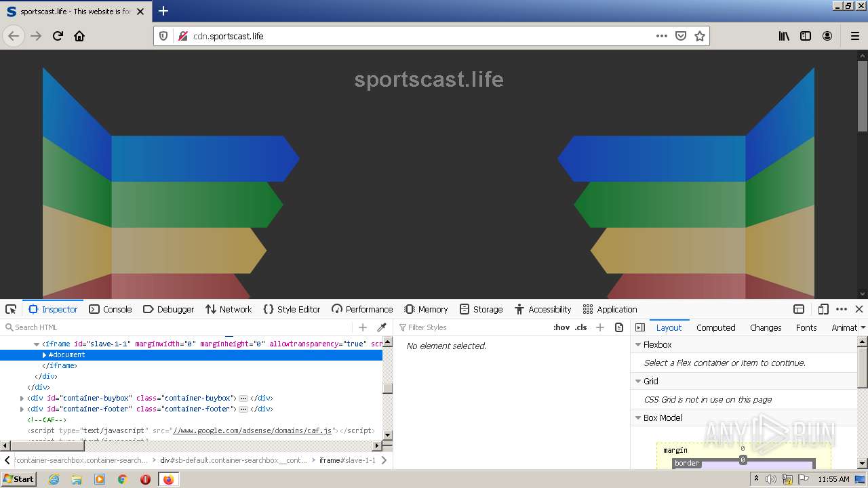
Task: Open page actions ellipsis menu
Action: coord(662,36)
